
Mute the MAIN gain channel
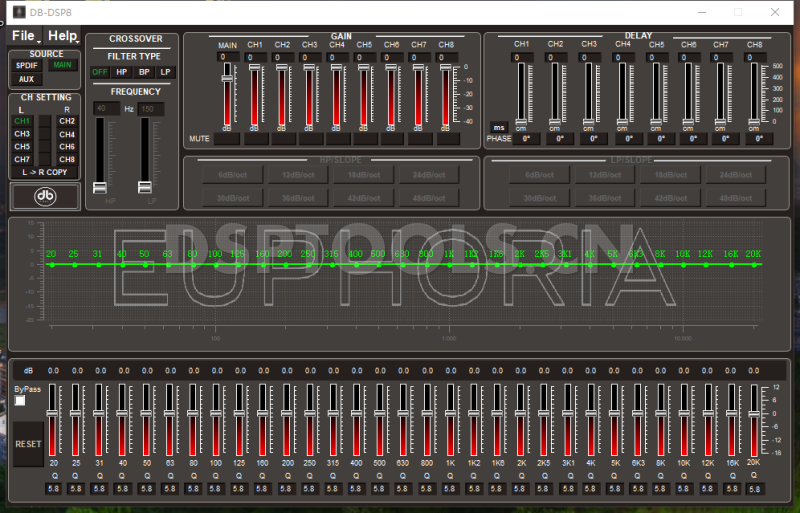[x=227, y=139]
